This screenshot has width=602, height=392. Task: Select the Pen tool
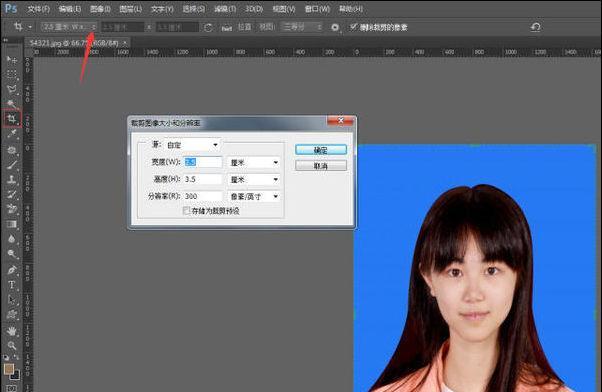[x=12, y=270]
